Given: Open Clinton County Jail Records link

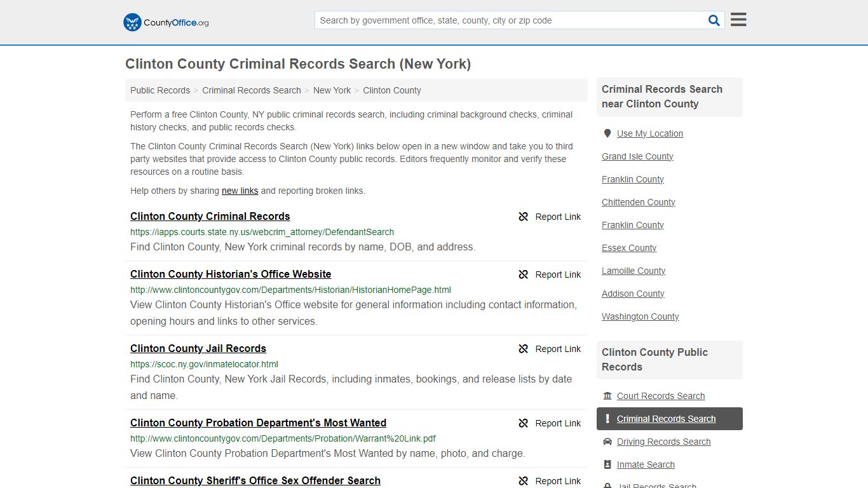Looking at the screenshot, I should [198, 348].
